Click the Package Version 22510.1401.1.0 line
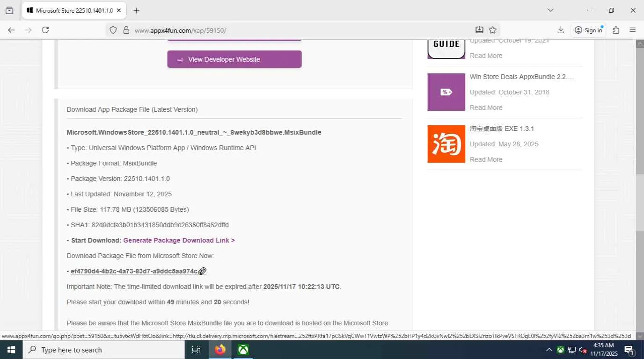This screenshot has height=359, width=644. (x=118, y=179)
